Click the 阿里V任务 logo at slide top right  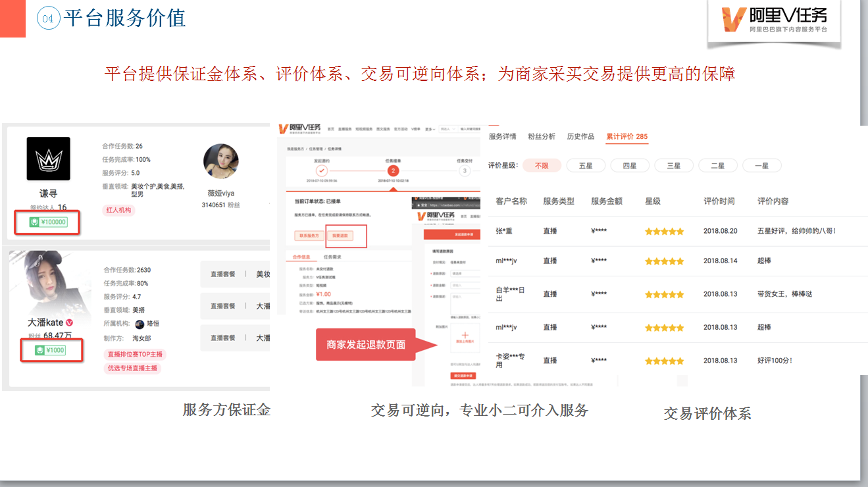pyautogui.click(x=774, y=20)
